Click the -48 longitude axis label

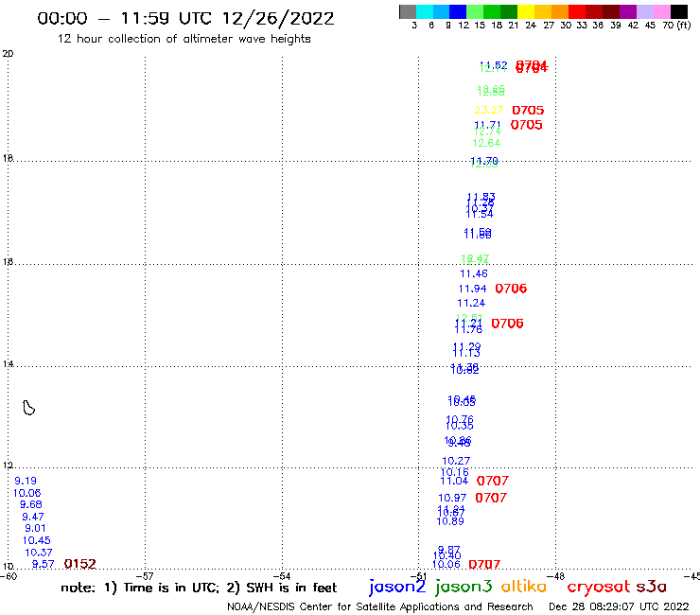pyautogui.click(x=556, y=576)
